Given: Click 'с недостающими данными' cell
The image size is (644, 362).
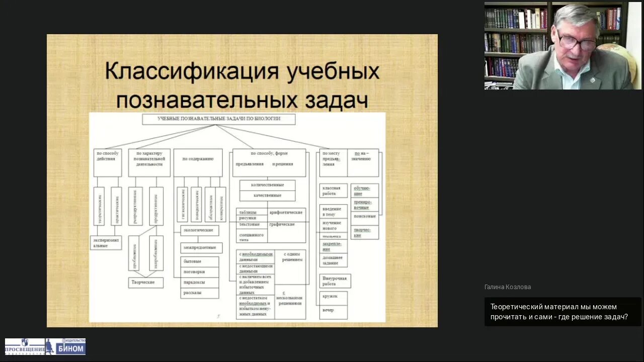Looking at the screenshot, I should (x=256, y=268).
